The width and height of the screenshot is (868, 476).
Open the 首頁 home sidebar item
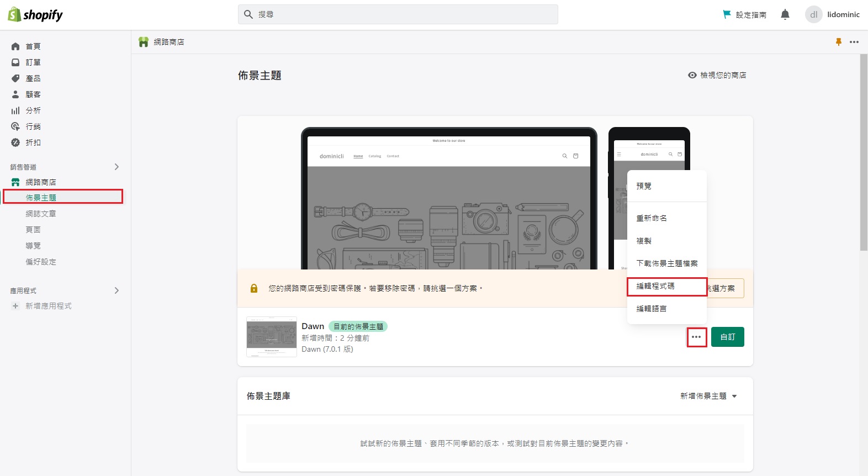(33, 46)
